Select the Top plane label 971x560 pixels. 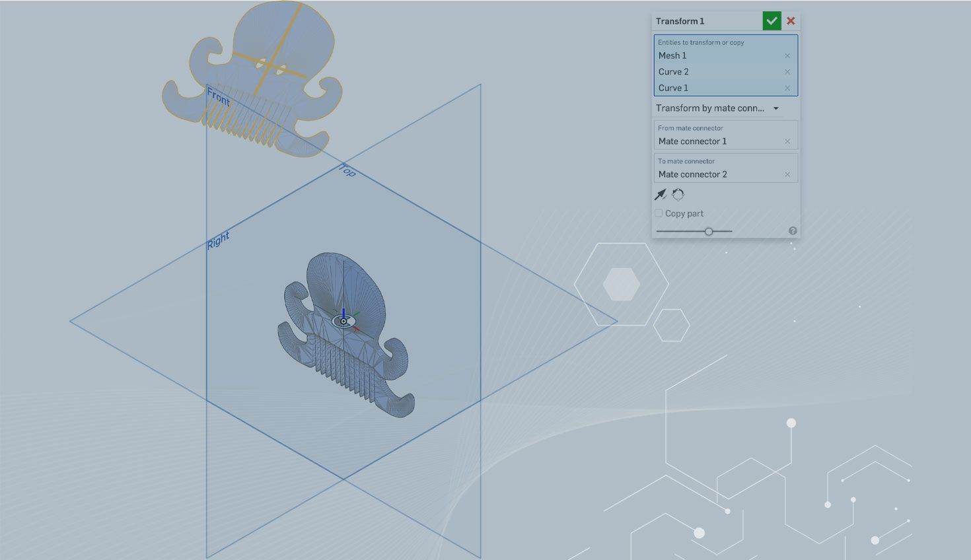(x=347, y=171)
